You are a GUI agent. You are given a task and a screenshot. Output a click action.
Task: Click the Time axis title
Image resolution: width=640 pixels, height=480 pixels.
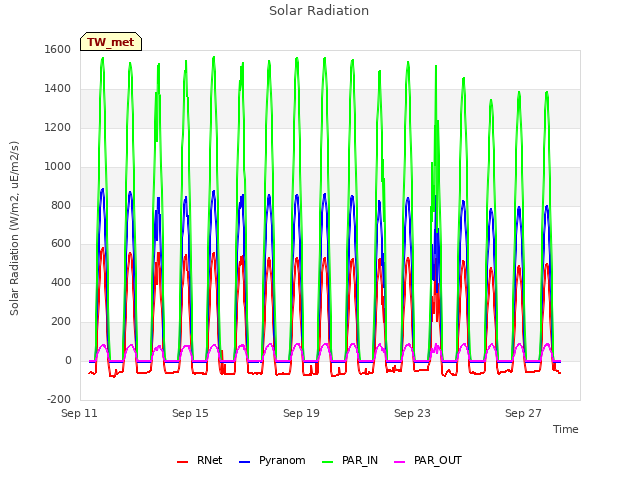(566, 429)
